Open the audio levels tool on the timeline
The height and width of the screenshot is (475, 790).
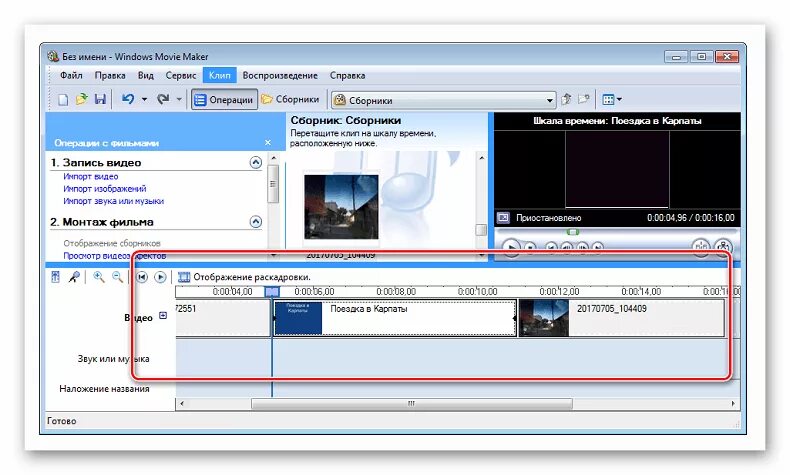(x=55, y=277)
